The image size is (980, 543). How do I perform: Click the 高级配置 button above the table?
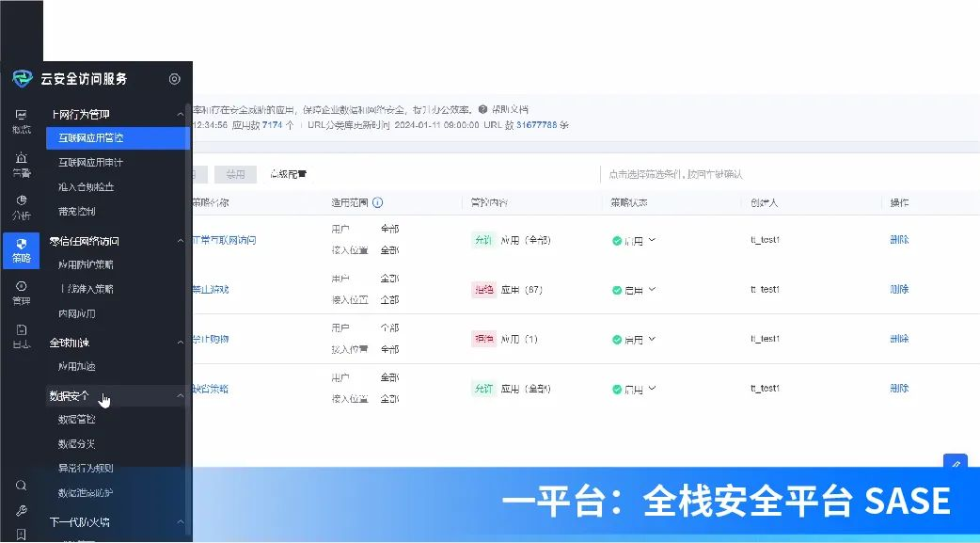(288, 174)
